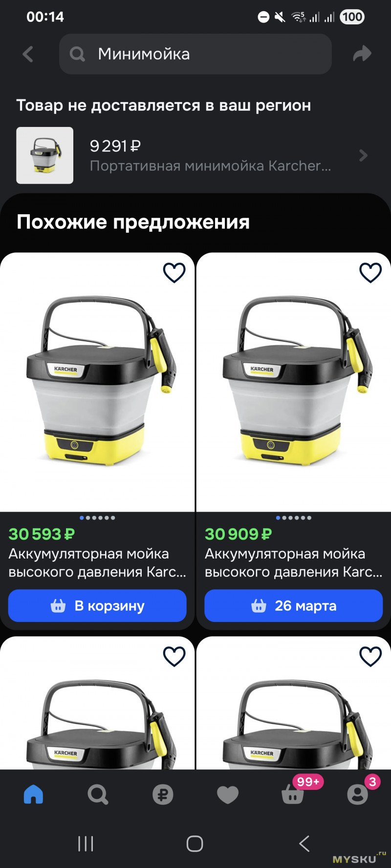Open the search tab in bottom navigation
Screen dimensions: 391x868
[x=98, y=795]
